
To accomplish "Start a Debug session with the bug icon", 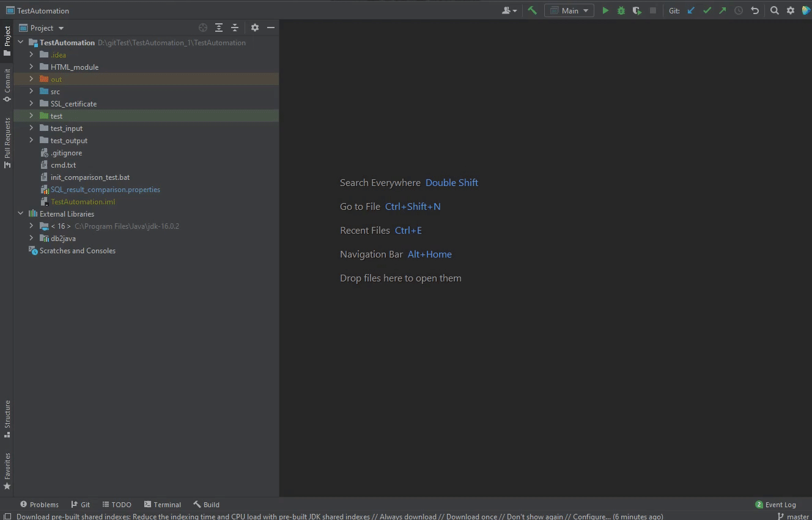I will (621, 10).
